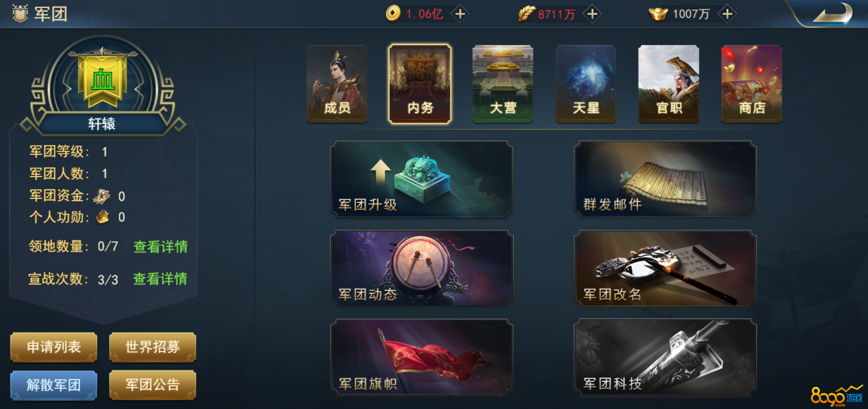The height and width of the screenshot is (409, 868).
Task: View territory count details link
Action: pos(161,246)
